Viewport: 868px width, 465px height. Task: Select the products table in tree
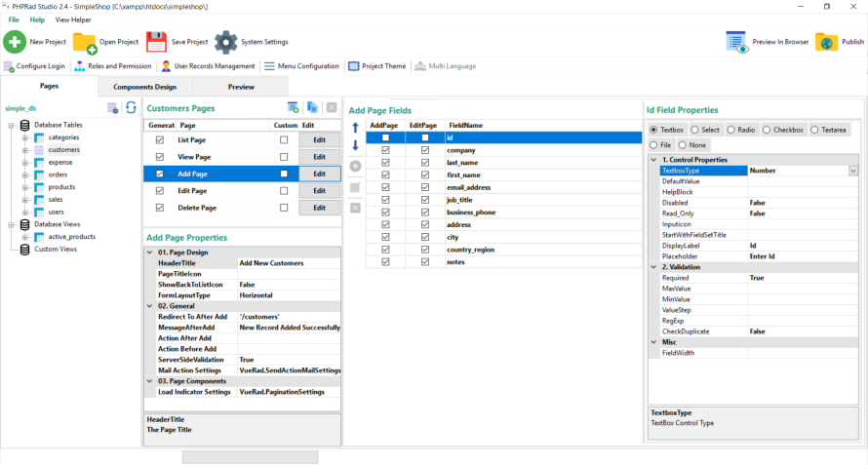click(61, 186)
